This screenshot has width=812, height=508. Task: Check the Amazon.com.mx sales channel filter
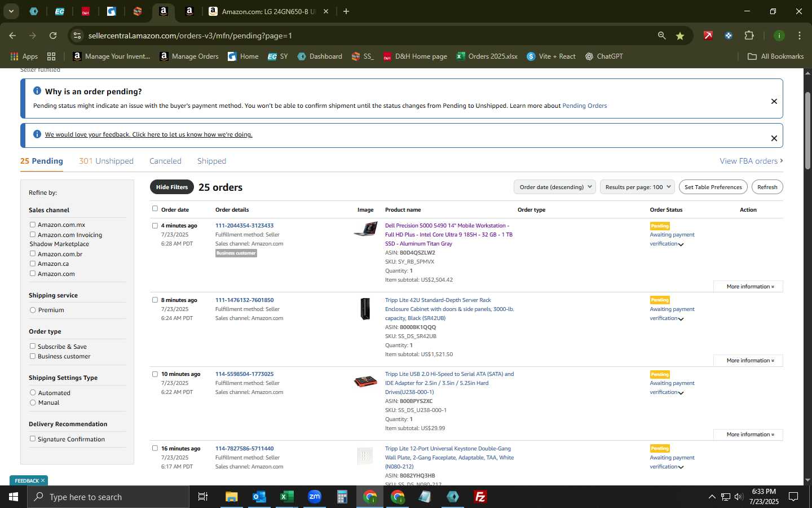33,225
